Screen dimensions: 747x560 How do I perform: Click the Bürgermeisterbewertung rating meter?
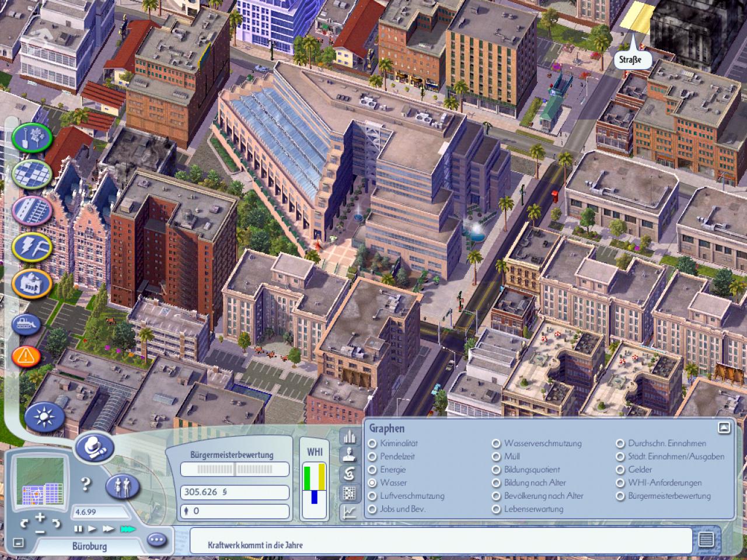click(x=235, y=469)
